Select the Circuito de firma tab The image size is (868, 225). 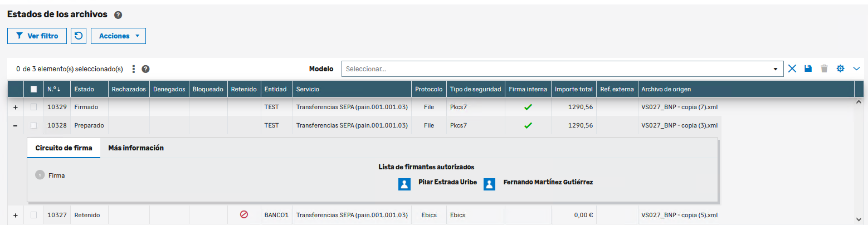click(x=64, y=148)
